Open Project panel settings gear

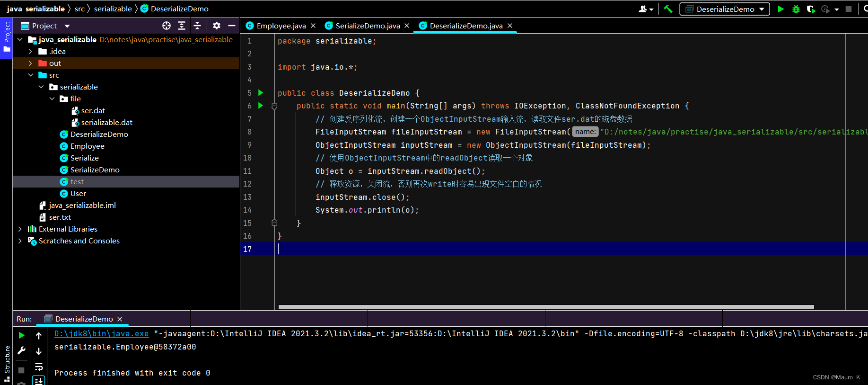click(x=217, y=26)
